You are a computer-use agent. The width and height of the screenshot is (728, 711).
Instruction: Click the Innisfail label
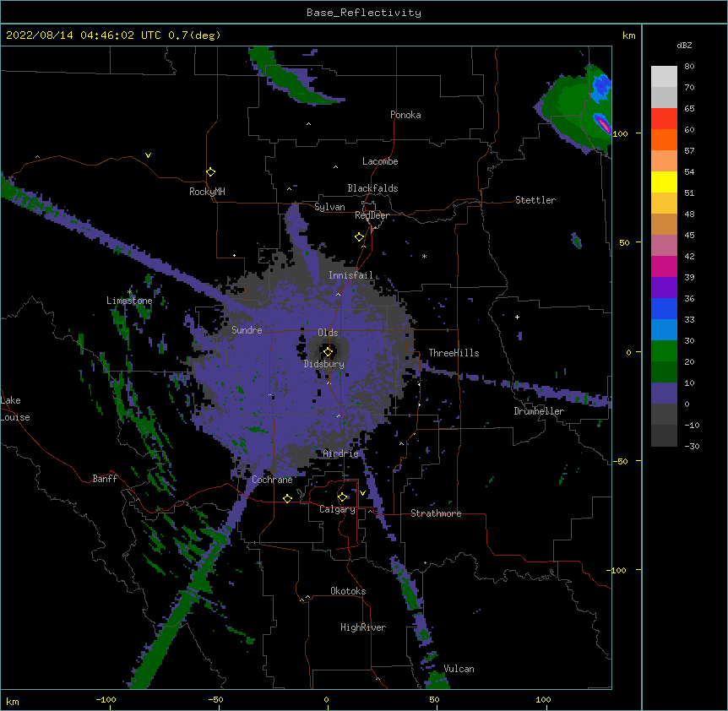tap(351, 275)
